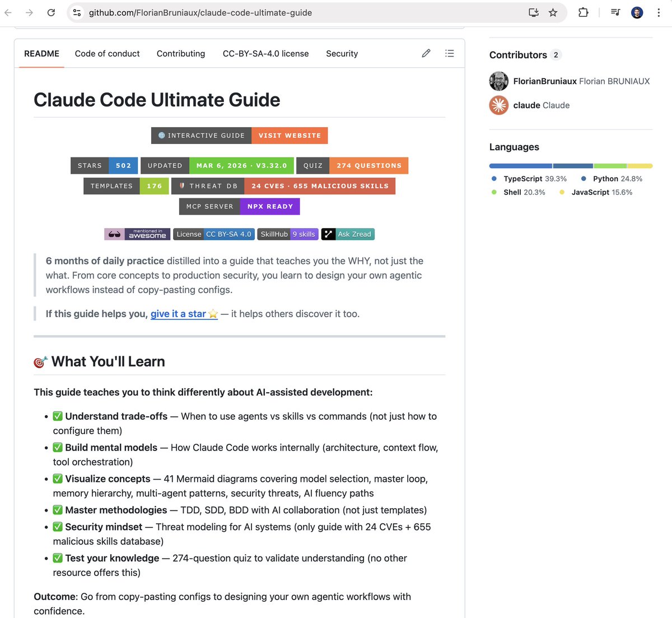Viewport: 672px width, 618px height.
Task: Open site information icon in address bar
Action: point(77,12)
